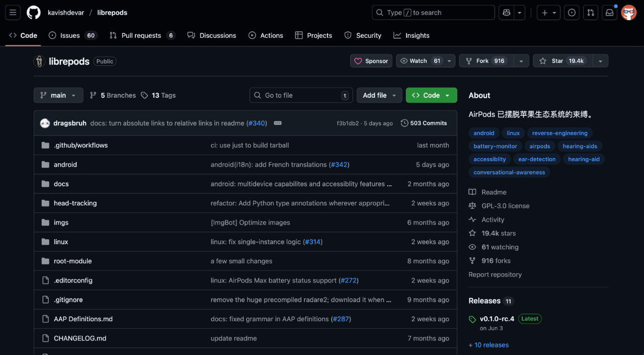Click the Sponsor heart button
The height and width of the screenshot is (355, 644).
click(371, 61)
